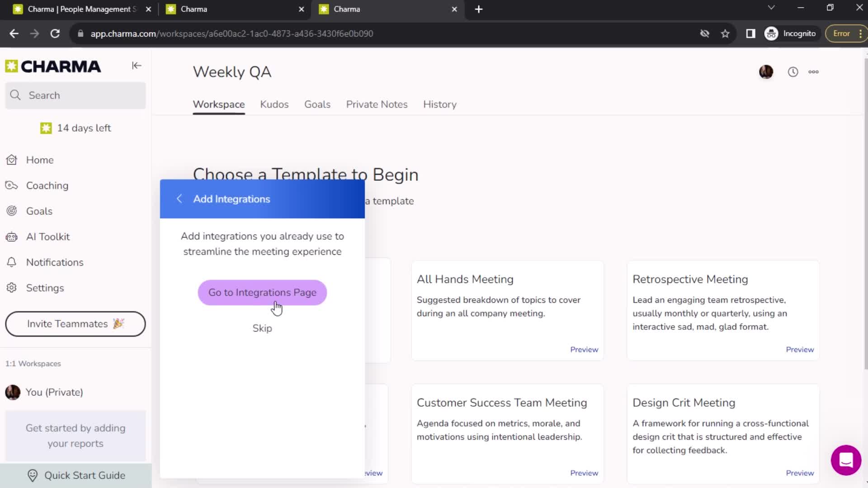Open the tab search dropdown arrow

point(771,8)
